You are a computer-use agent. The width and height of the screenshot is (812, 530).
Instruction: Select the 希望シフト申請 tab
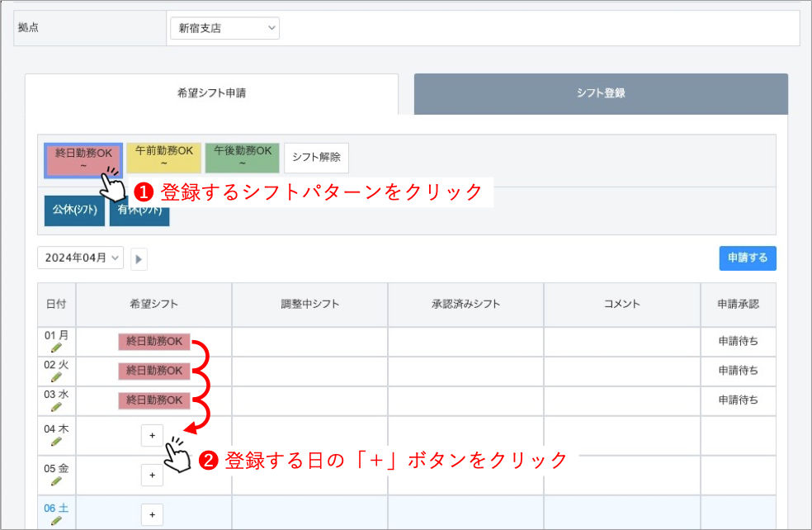(211, 93)
